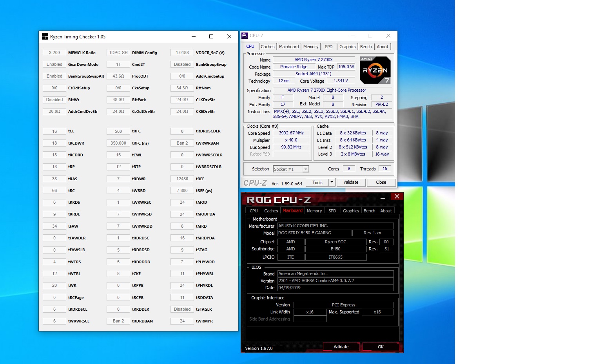Open the Memory tab in CPU-Z
This screenshot has width=602, height=364.
[x=311, y=47]
